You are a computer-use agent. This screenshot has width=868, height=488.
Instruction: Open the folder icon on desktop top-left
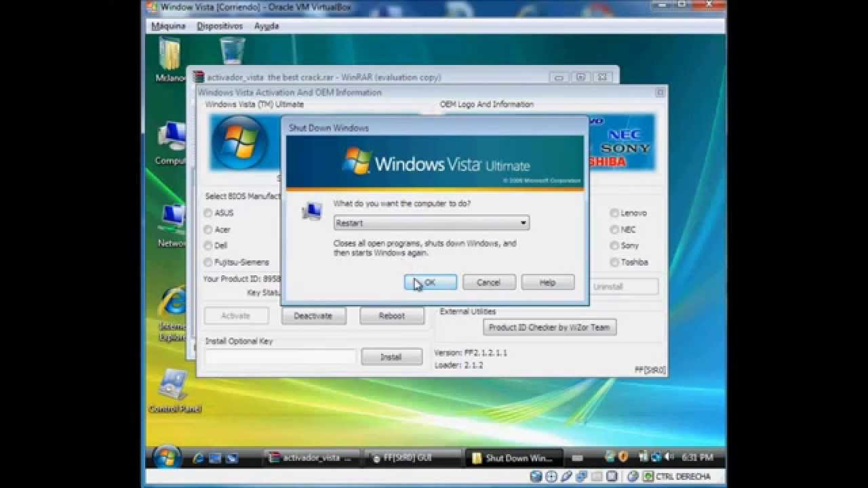[x=170, y=60]
